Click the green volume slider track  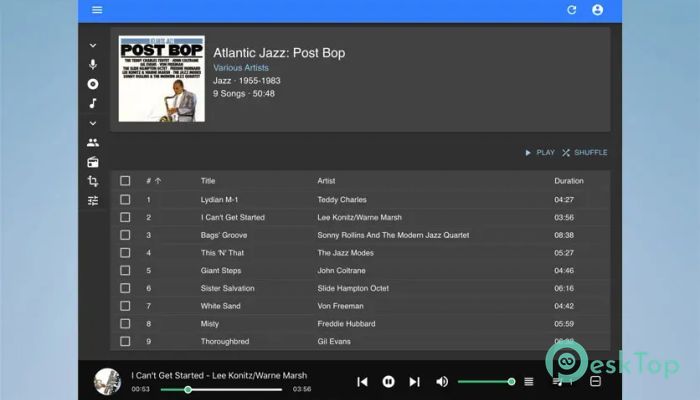tap(484, 382)
